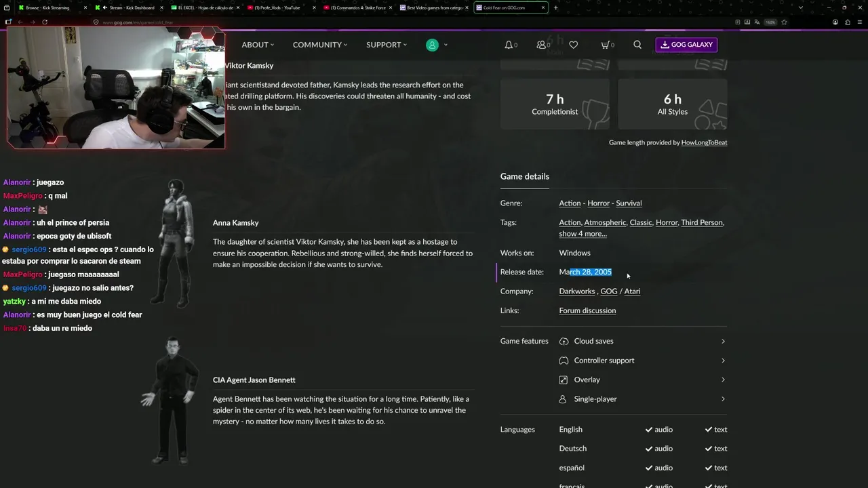This screenshot has width=868, height=488.
Task: Open the shopping cart icon
Action: [605, 45]
